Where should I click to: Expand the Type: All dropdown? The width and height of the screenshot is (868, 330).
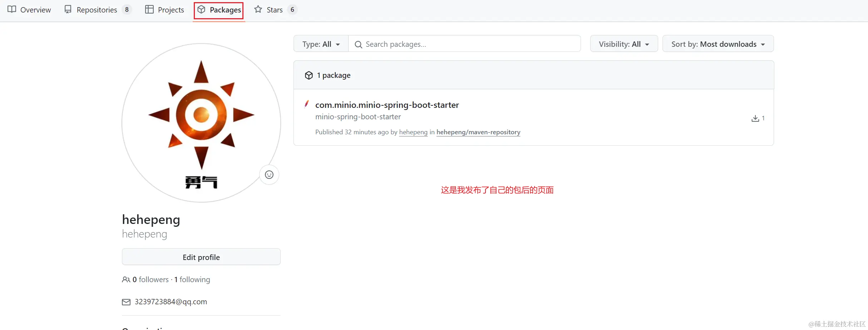(321, 44)
